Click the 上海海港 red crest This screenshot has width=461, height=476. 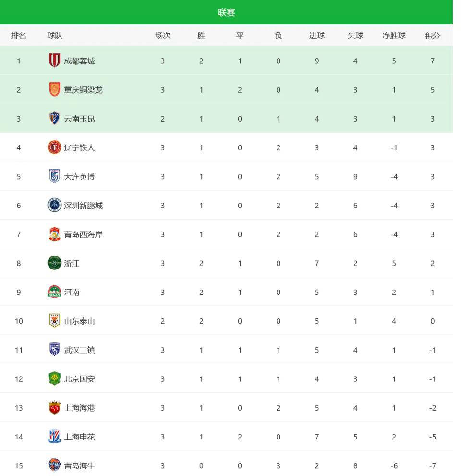(54, 408)
